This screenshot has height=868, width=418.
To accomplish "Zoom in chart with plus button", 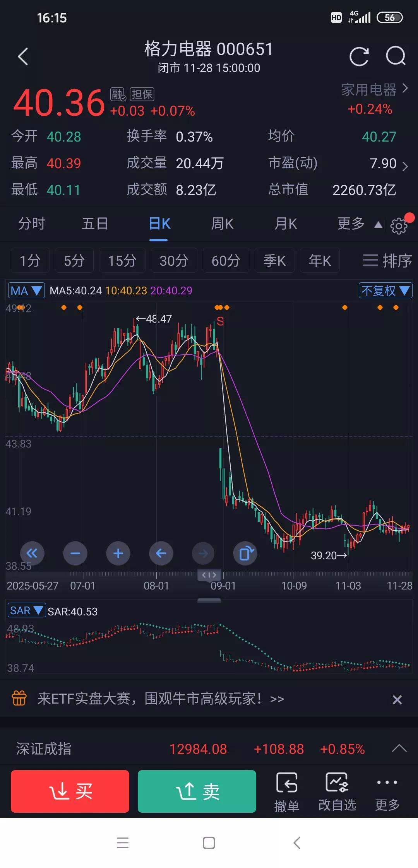I will [x=118, y=554].
